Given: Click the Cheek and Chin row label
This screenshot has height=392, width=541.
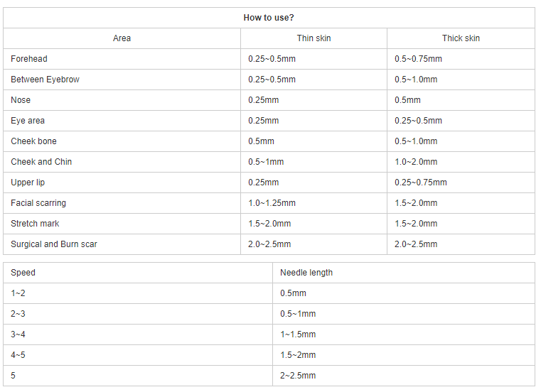Looking at the screenshot, I should 41,162.
